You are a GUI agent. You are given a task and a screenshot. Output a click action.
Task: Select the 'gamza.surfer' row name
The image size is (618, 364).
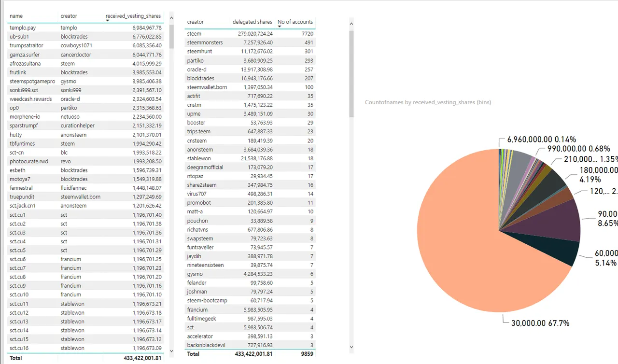point(25,55)
